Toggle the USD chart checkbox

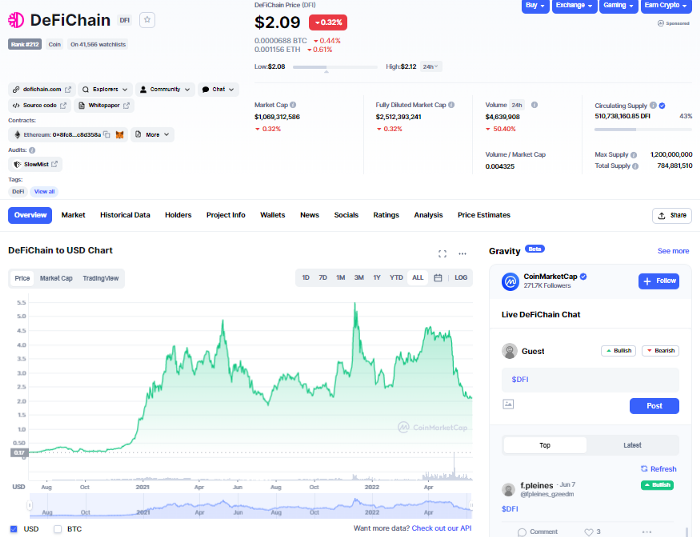click(13, 529)
